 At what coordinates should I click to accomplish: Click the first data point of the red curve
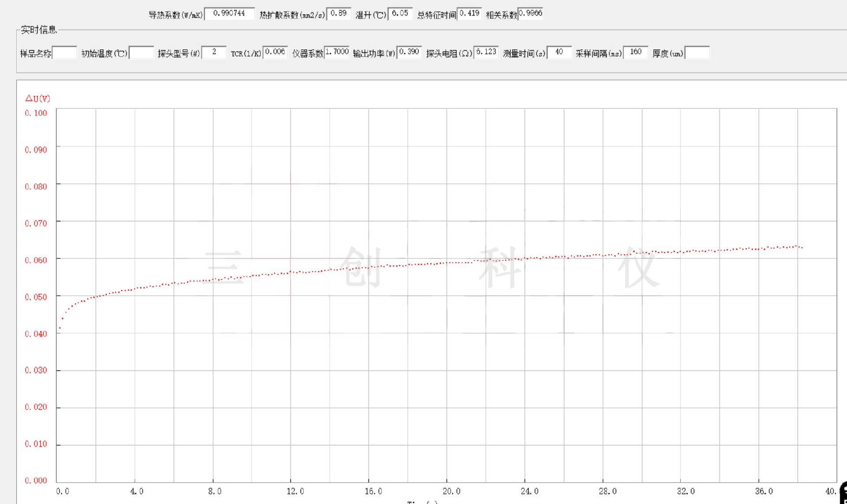(x=60, y=328)
